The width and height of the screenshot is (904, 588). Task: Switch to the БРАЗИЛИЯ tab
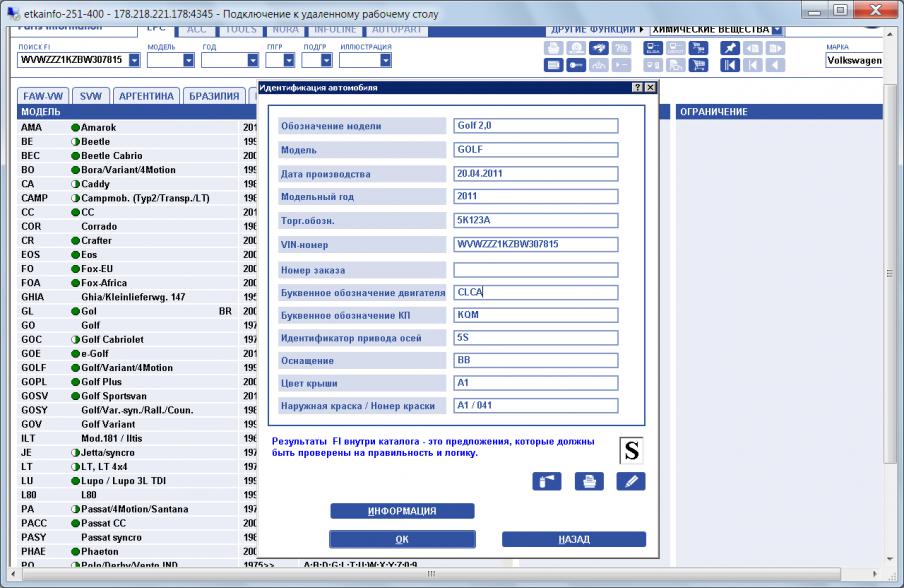click(214, 96)
